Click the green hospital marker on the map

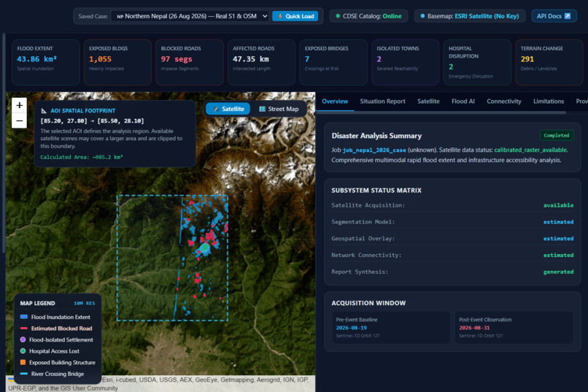point(204,247)
